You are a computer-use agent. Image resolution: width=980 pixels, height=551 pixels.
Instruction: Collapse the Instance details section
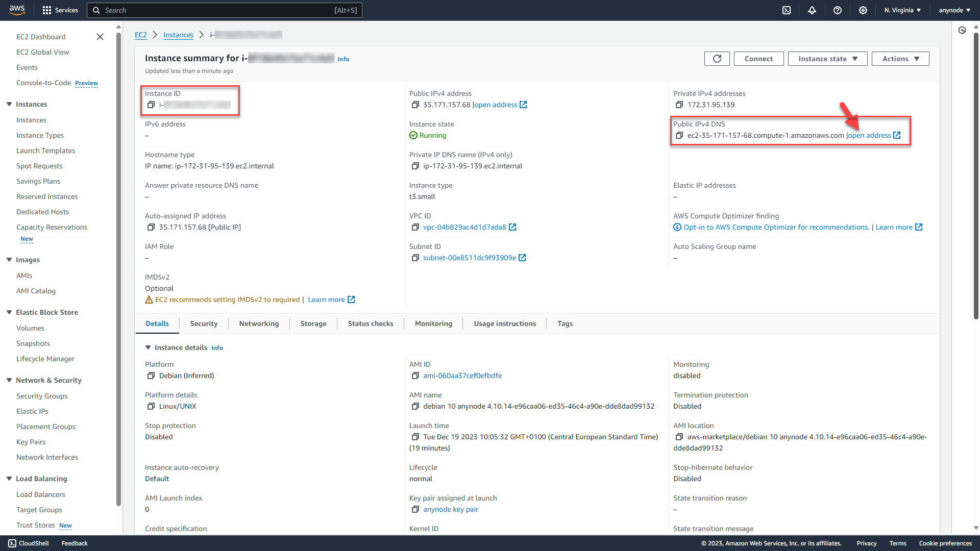148,347
